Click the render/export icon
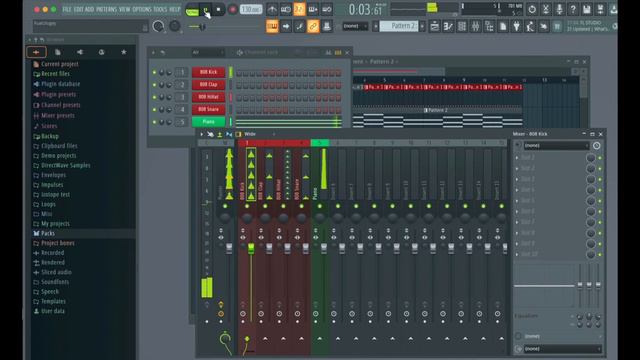 pos(600,9)
